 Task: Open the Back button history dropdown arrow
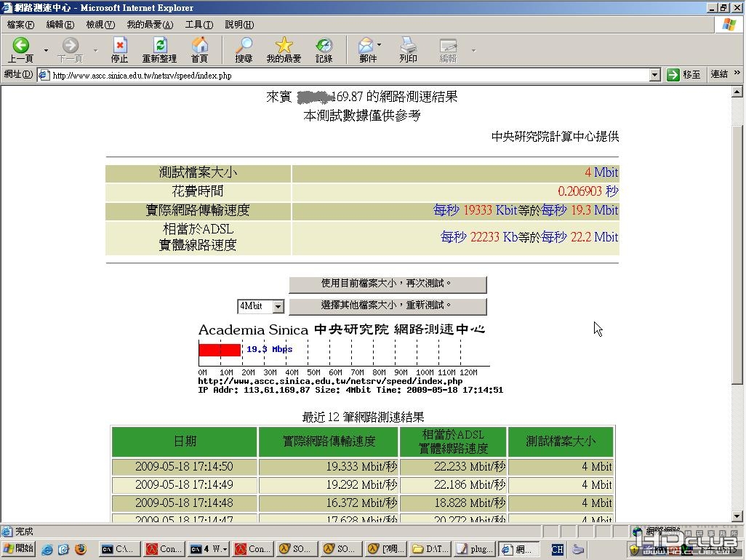point(46,50)
